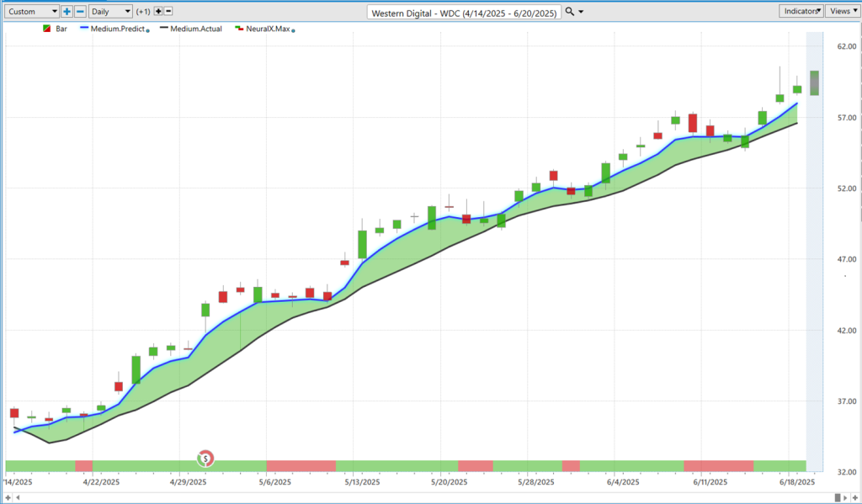Click the Medium.Predict legend line icon

point(84,28)
